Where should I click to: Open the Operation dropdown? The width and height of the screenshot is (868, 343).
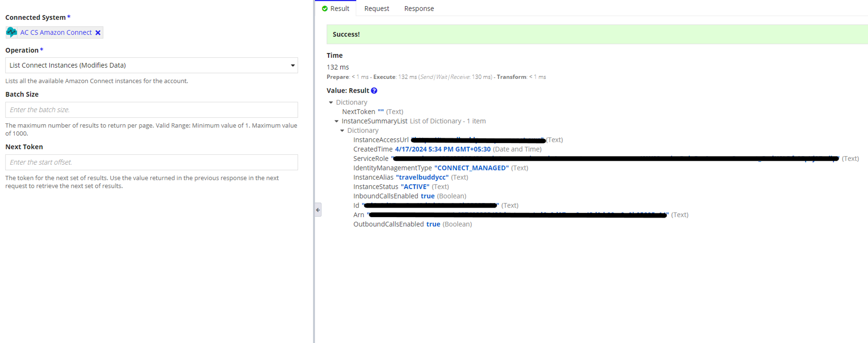[x=152, y=65]
